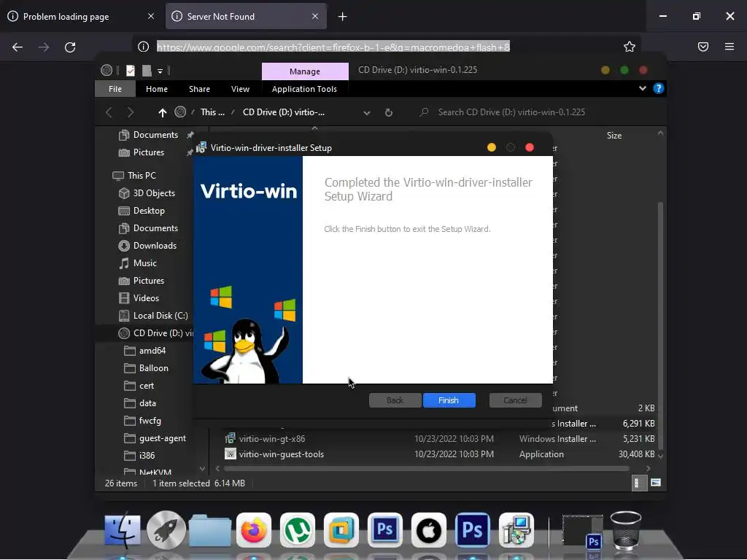Click Finish in the setup wizard
Viewport: 747px width, 560px height.
449,400
